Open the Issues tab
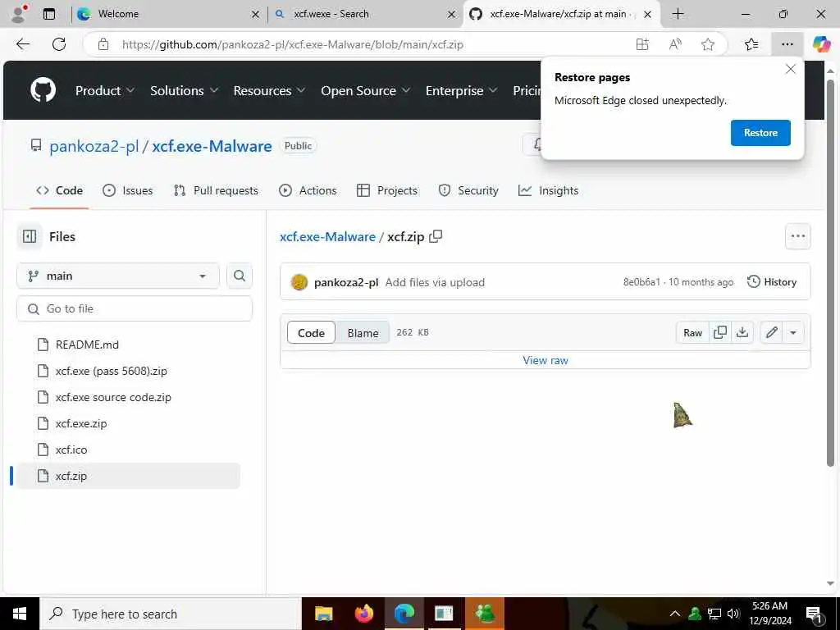The image size is (840, 630). pyautogui.click(x=127, y=190)
